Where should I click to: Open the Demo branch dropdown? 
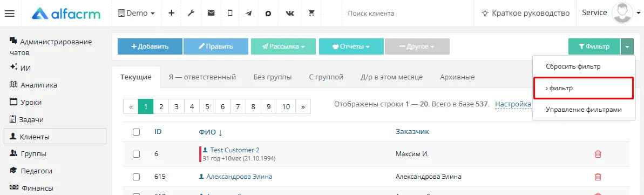137,13
